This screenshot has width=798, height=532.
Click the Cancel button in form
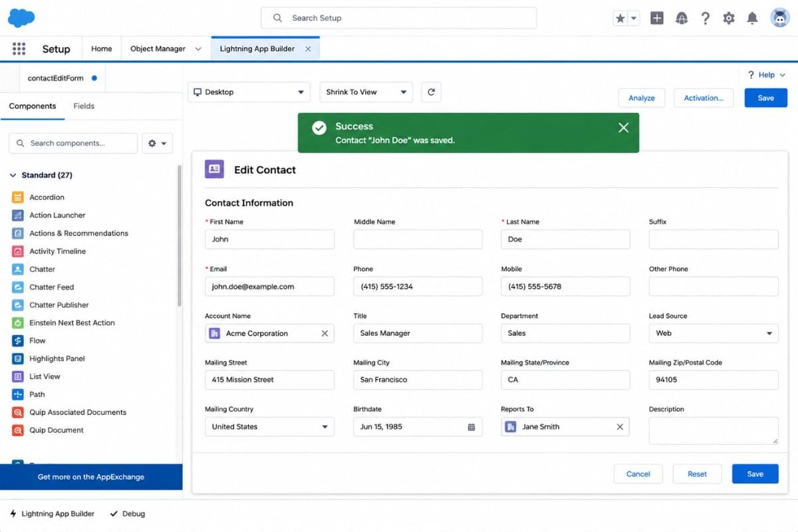pos(638,474)
